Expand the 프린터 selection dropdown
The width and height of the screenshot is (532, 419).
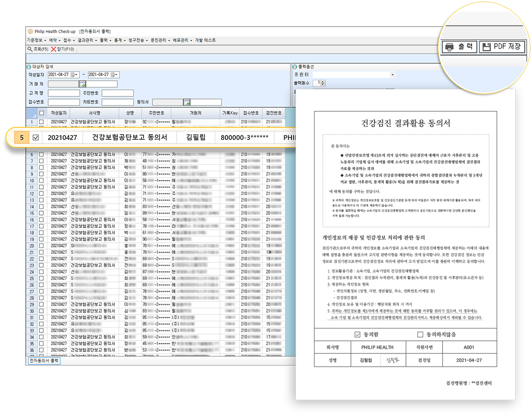(392, 75)
